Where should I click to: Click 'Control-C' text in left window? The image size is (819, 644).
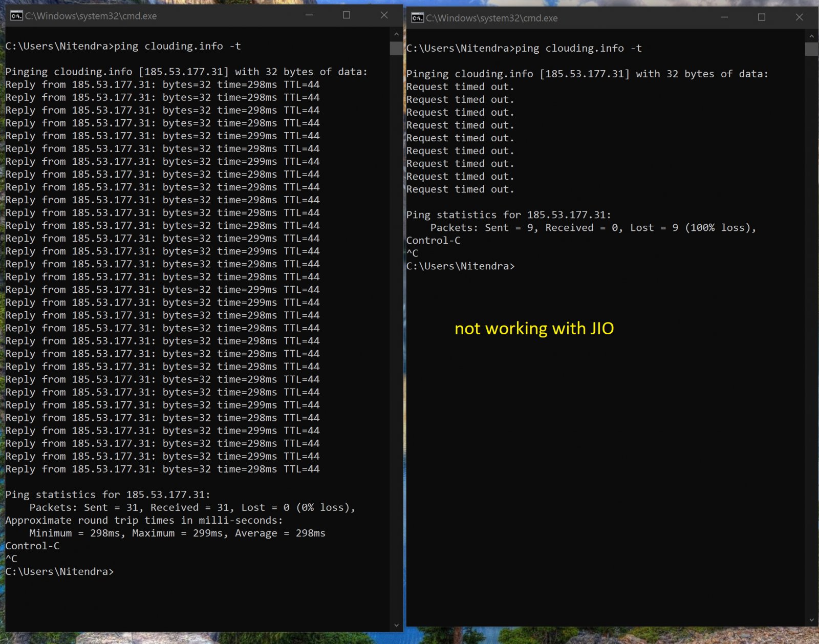(x=32, y=546)
